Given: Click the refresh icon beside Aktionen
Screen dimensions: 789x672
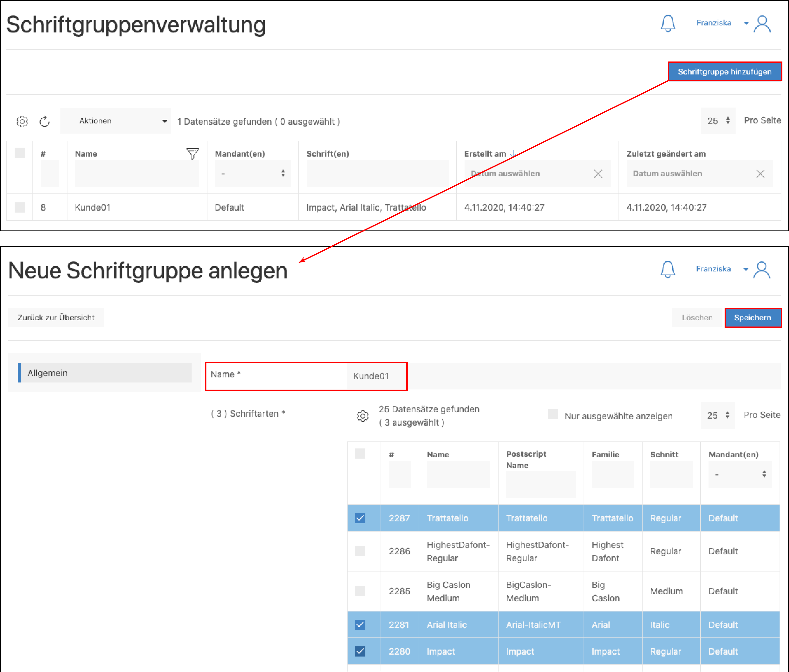Looking at the screenshot, I should coord(44,122).
